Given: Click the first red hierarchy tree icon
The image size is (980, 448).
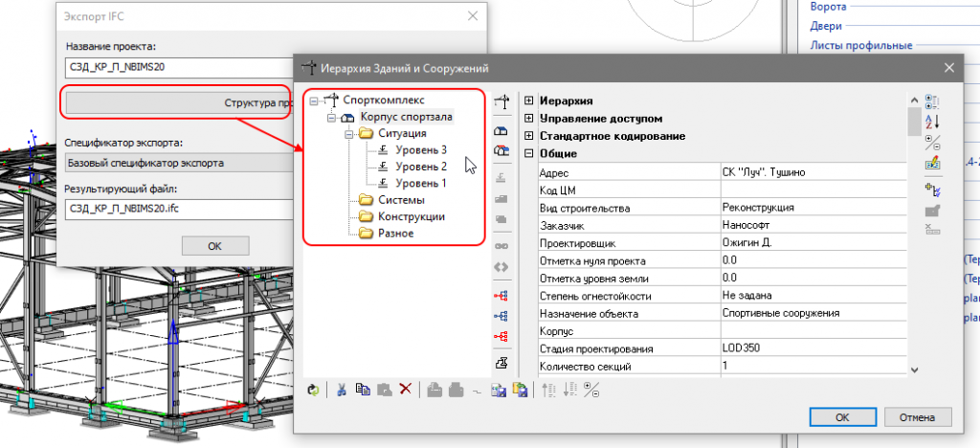Looking at the screenshot, I should point(501,296).
